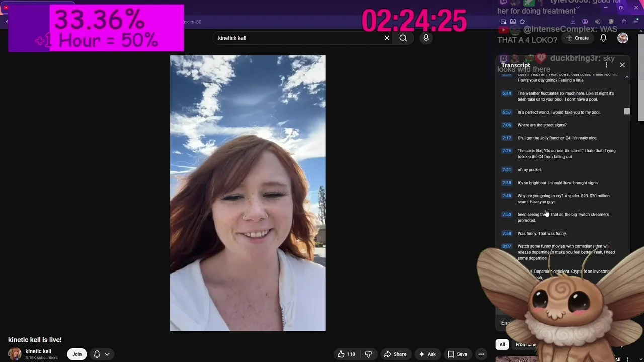Click line 'It's so bright out'

pos(558,183)
